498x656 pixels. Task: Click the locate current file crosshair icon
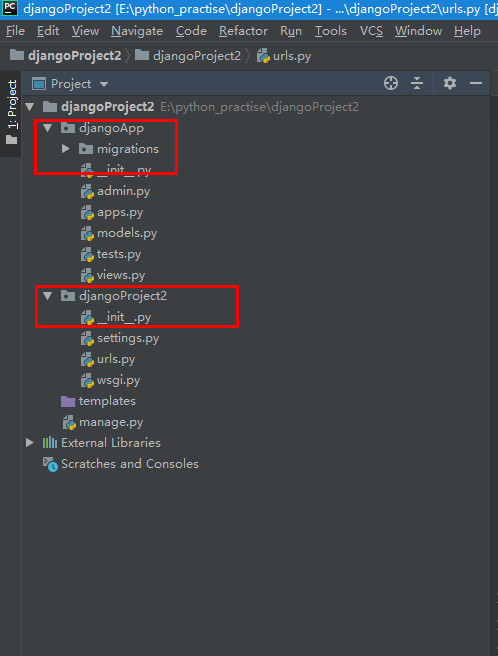(391, 83)
